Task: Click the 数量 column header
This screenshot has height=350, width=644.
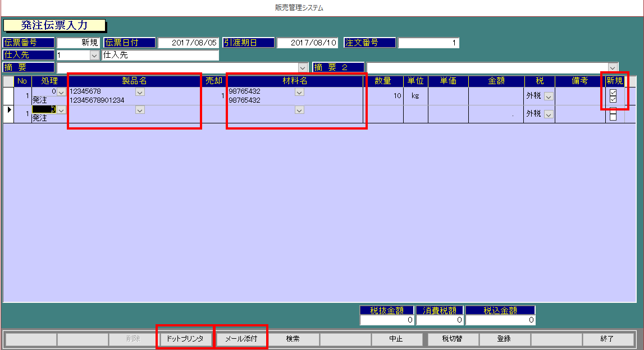Action: [383, 81]
